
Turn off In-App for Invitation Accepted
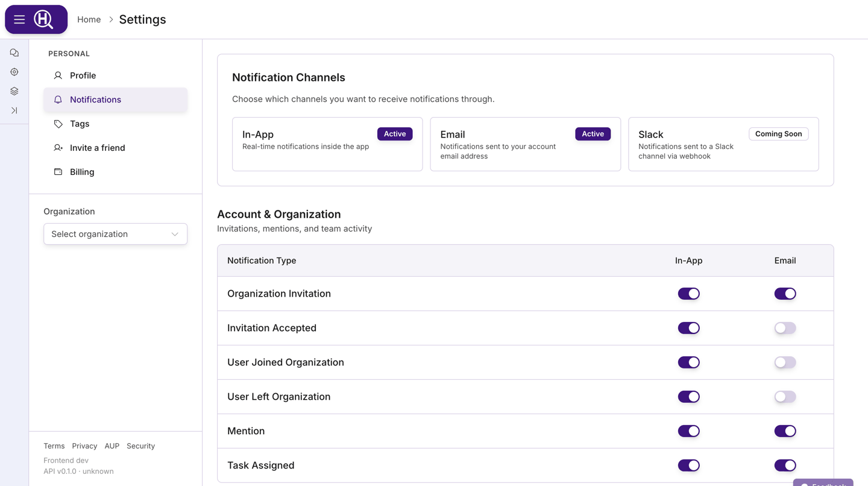[689, 328]
